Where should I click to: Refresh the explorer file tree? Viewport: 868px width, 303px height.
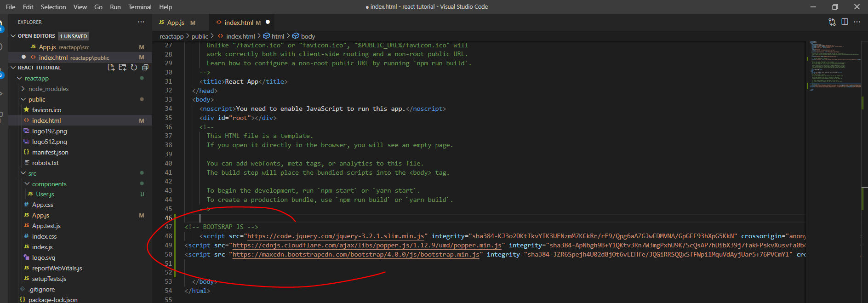134,68
